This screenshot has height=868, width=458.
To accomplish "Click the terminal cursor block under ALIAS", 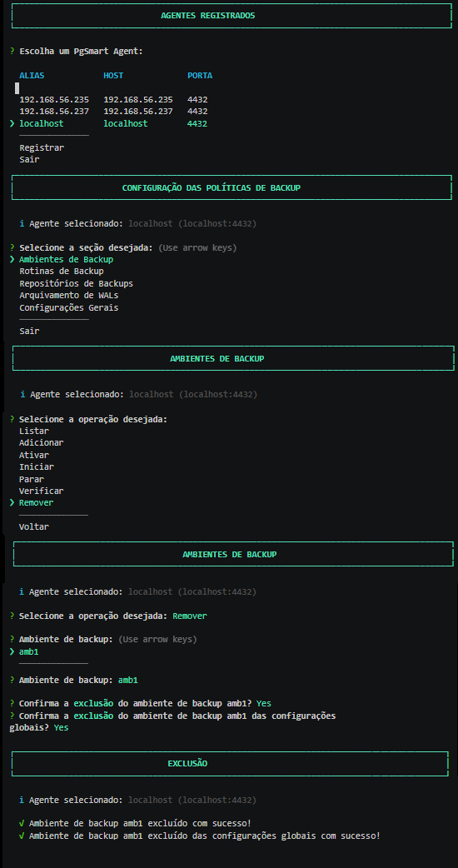I will tap(17, 87).
